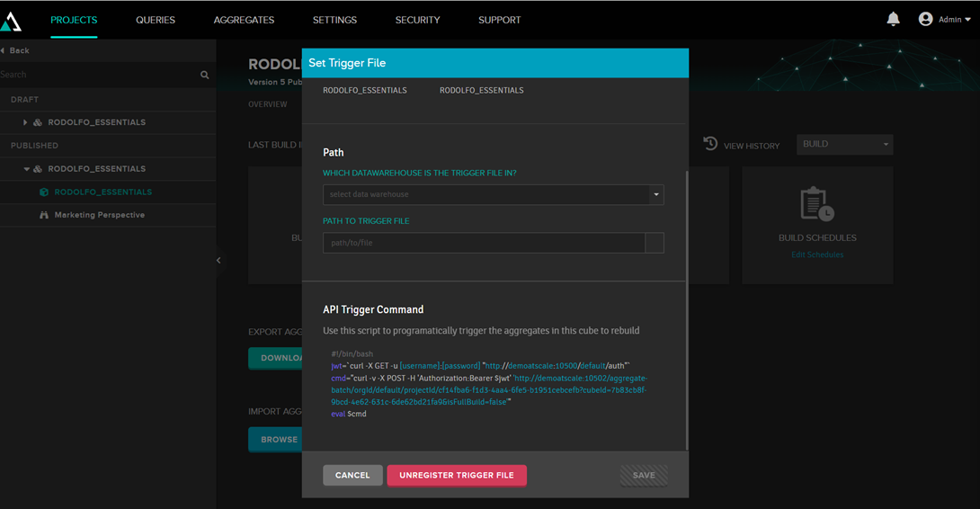Click the View History clock icon
Screen dimensions: 980x509
pyautogui.click(x=710, y=144)
